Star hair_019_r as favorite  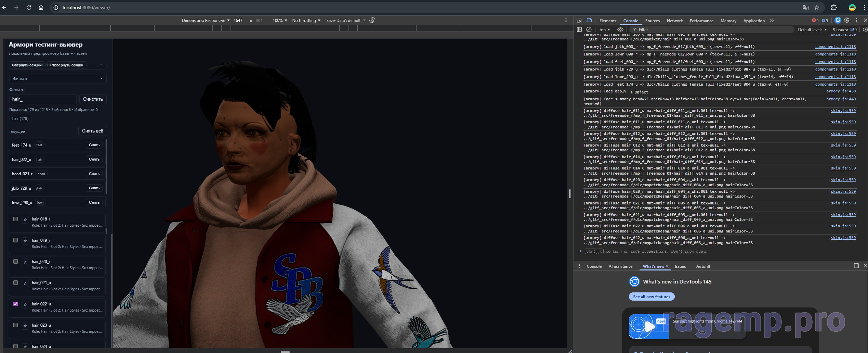pyautogui.click(x=25, y=241)
